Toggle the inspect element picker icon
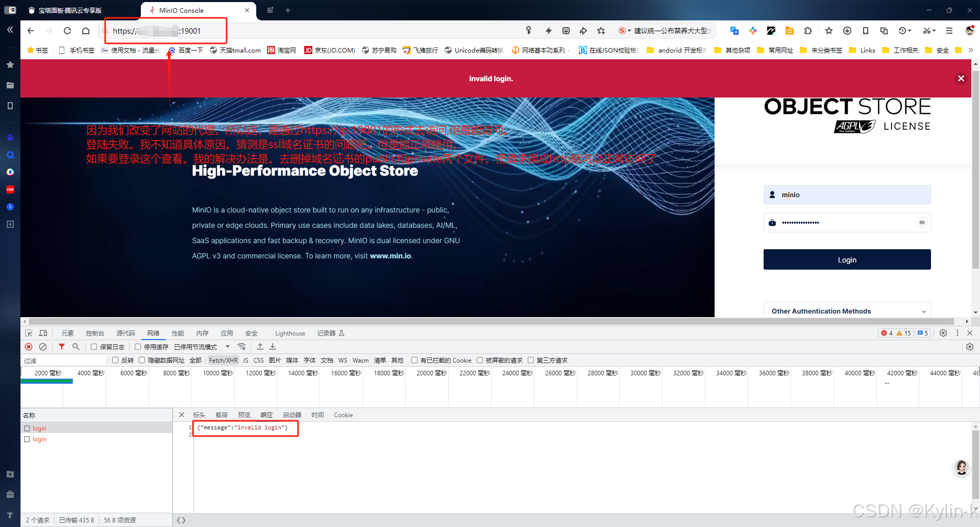 tap(29, 333)
